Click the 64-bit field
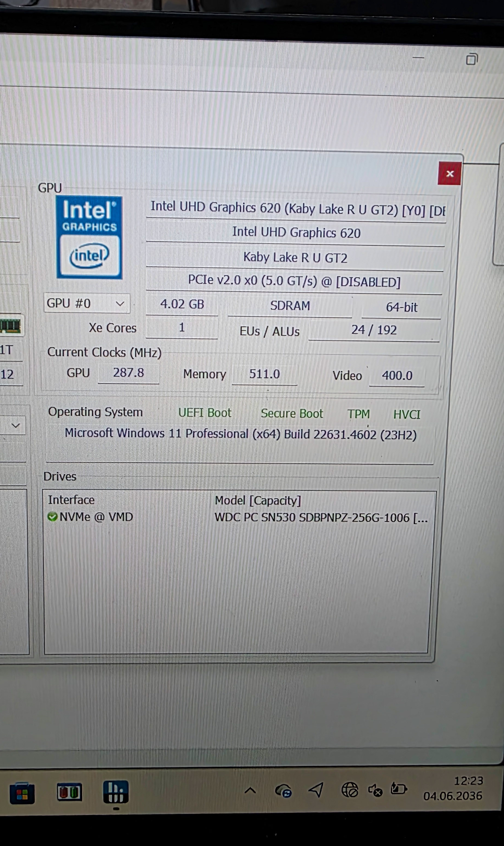The width and height of the screenshot is (504, 846). click(x=401, y=307)
